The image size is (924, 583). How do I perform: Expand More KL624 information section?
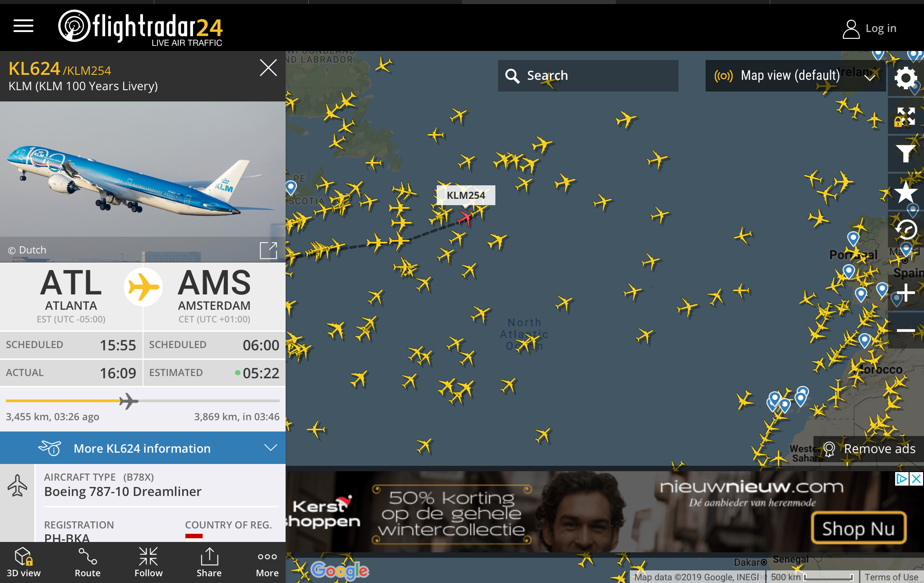coord(143,448)
